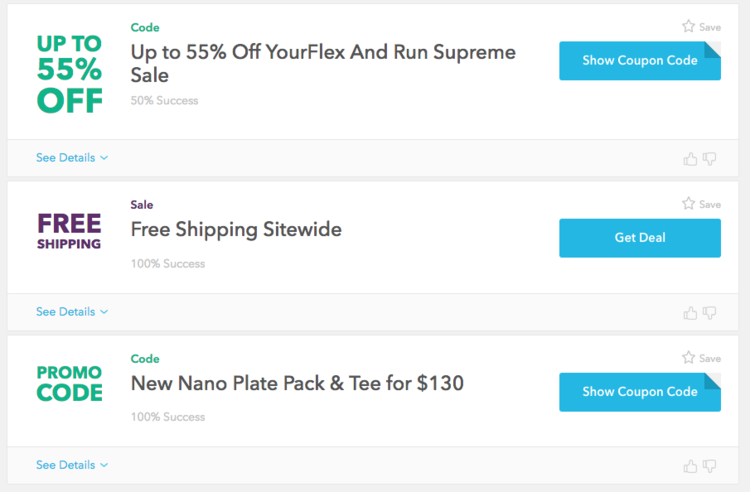Downvote the Free Shipping Sitewide deal
750x492 pixels.
pos(710,312)
